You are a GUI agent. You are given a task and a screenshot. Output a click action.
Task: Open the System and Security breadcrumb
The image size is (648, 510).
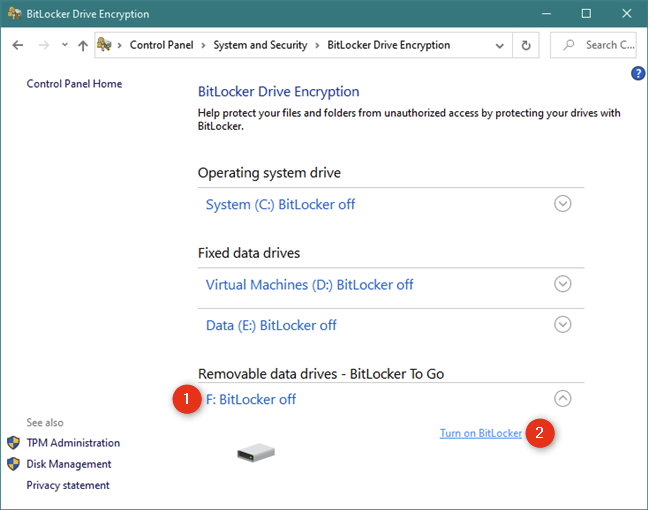point(260,45)
